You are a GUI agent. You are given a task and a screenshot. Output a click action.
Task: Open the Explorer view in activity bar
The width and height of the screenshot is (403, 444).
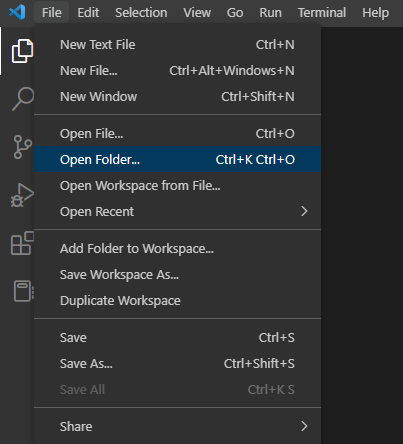point(22,51)
